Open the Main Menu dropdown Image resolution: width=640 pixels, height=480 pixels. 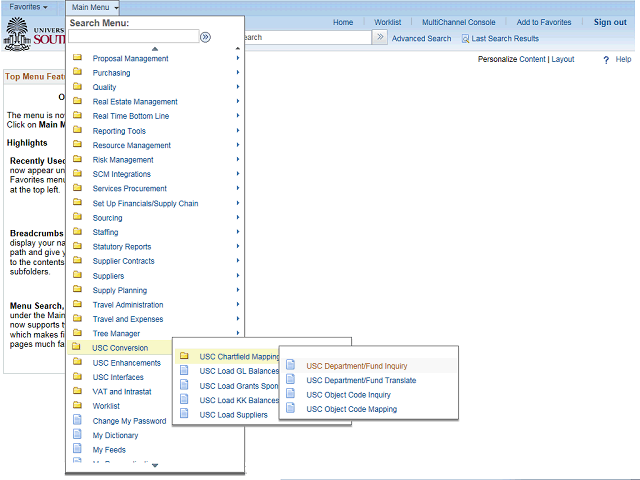point(95,7)
